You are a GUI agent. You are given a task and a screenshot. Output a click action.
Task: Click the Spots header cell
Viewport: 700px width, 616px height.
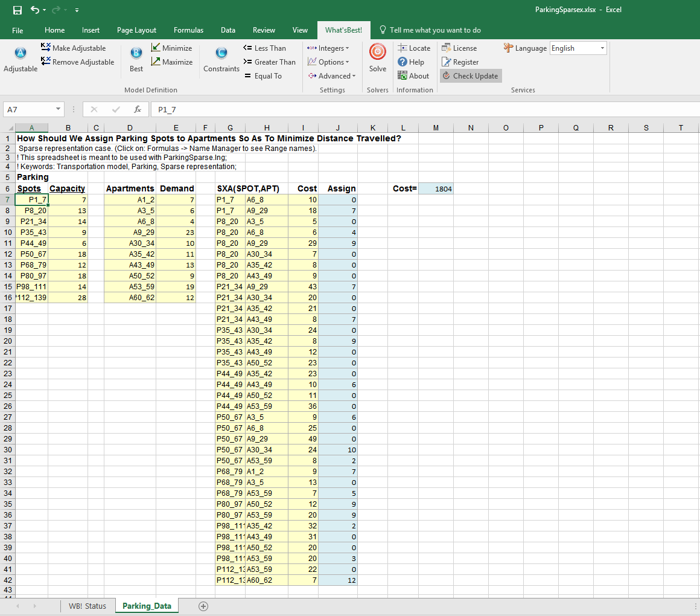click(32, 188)
